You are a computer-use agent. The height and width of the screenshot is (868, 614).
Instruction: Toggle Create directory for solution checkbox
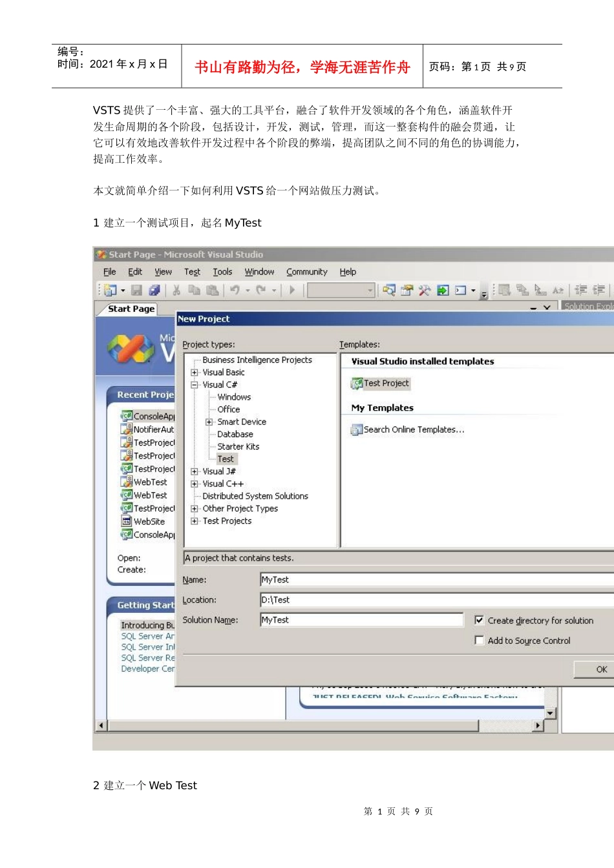coord(480,620)
